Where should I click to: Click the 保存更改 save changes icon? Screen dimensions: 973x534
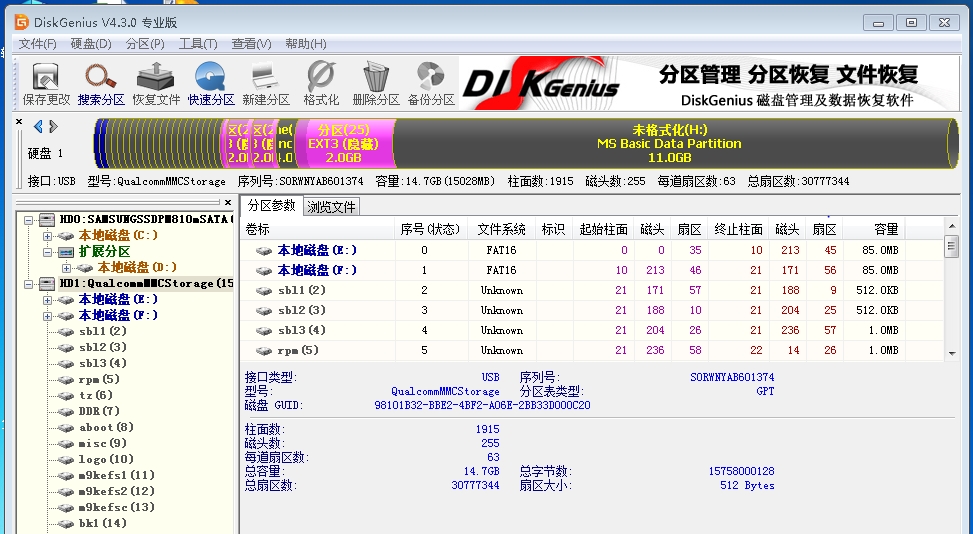[x=46, y=84]
